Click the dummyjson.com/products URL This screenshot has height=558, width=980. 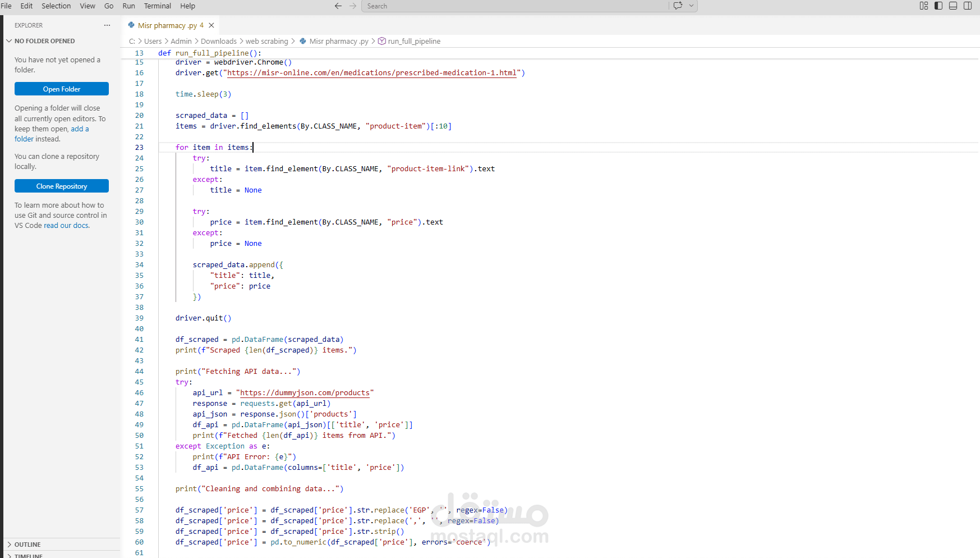pyautogui.click(x=305, y=393)
